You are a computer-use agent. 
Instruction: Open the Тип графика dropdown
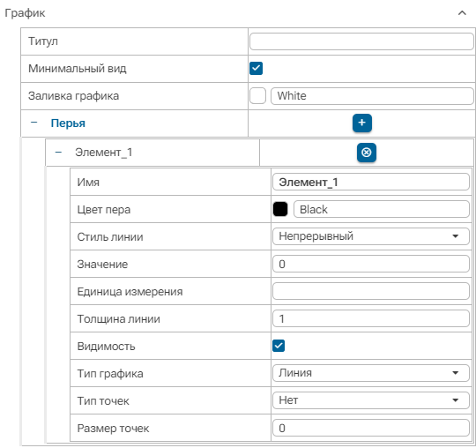pyautogui.click(x=370, y=373)
